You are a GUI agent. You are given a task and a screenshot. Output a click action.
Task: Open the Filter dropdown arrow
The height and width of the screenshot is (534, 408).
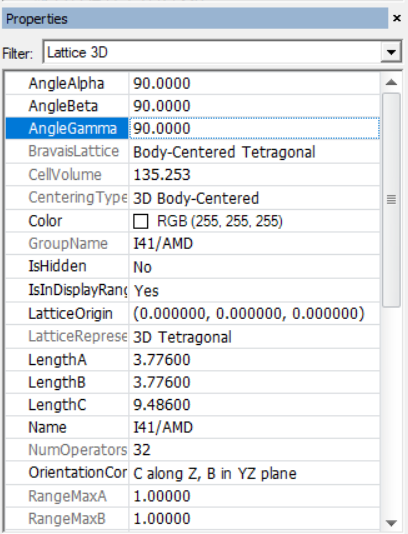391,52
